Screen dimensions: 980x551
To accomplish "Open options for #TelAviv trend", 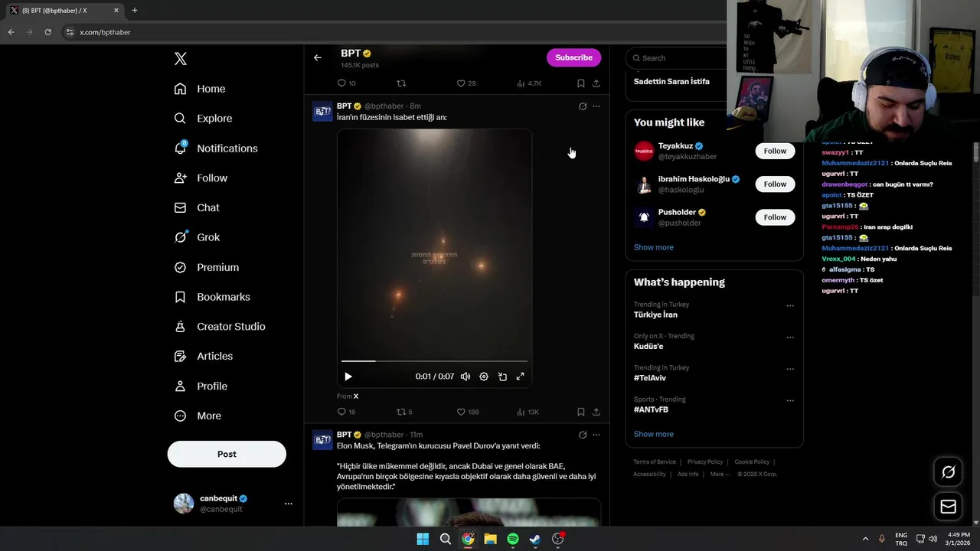I will pos(790,369).
